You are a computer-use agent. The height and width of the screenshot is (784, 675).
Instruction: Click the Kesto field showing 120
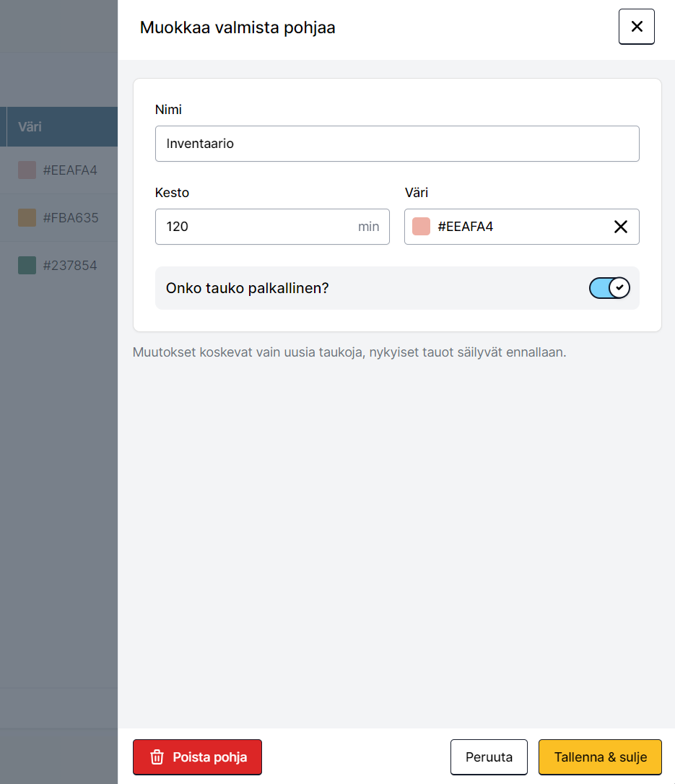pos(260,227)
